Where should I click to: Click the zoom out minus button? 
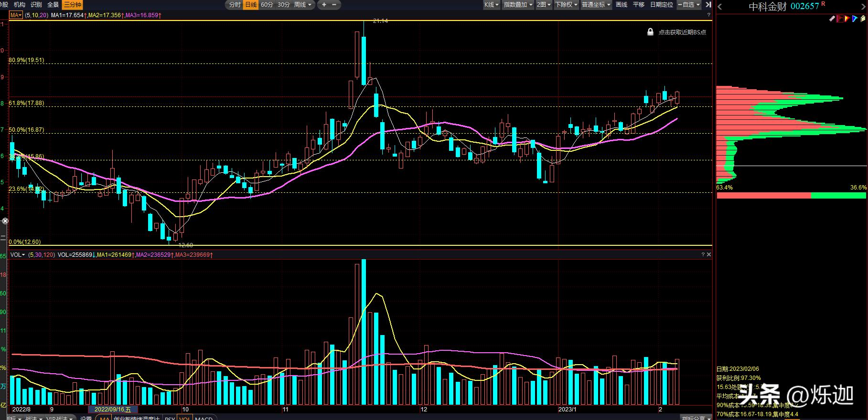point(334,5)
